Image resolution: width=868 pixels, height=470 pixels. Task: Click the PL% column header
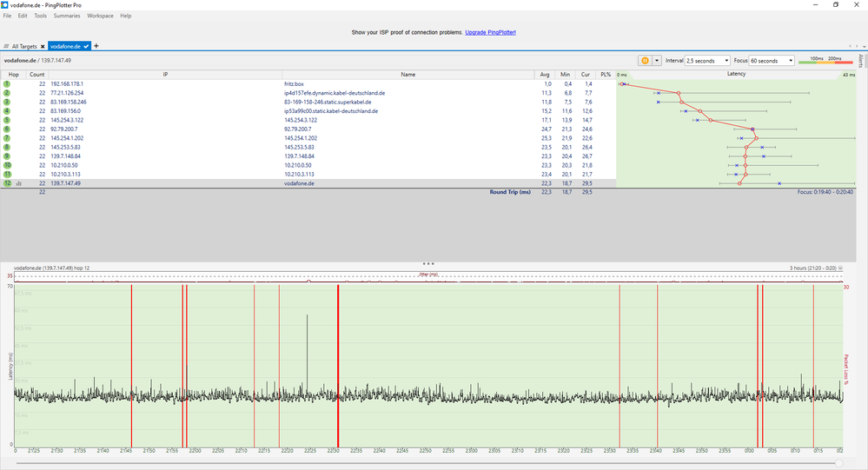click(605, 75)
